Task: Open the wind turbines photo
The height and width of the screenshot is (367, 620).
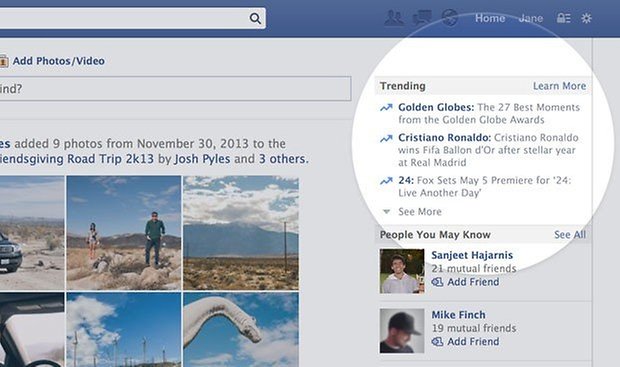Action: 124,330
